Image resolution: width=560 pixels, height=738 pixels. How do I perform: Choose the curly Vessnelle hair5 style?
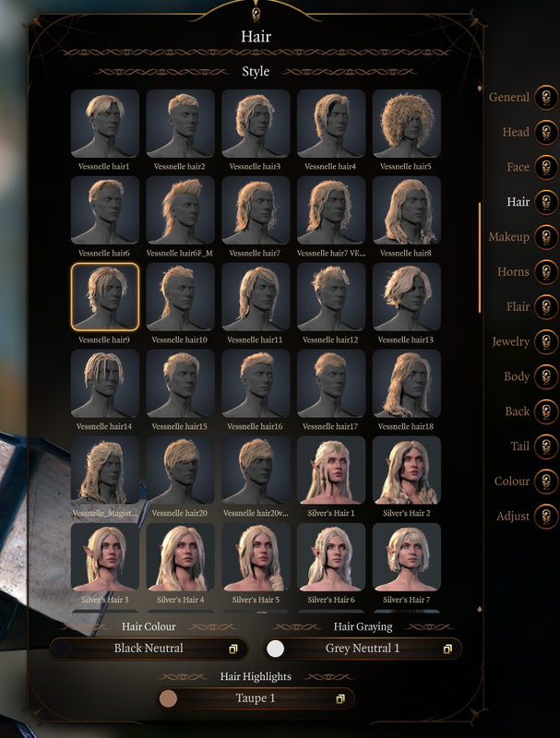point(406,124)
